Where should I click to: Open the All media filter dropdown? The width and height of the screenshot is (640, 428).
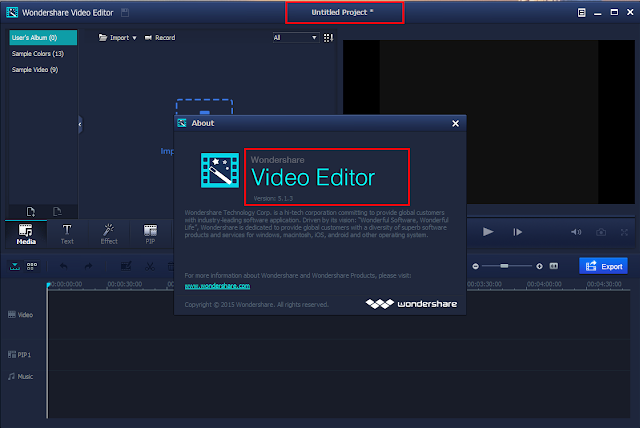[296, 38]
